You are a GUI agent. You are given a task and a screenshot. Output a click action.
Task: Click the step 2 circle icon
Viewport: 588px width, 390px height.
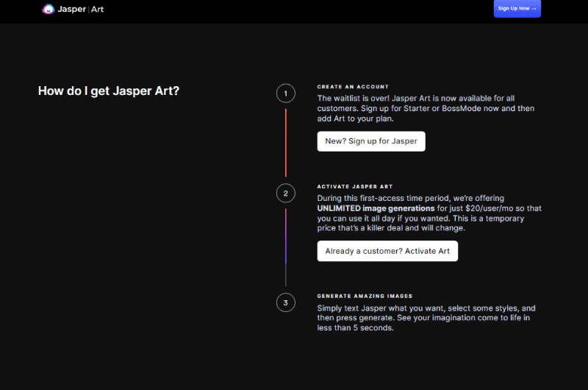(x=286, y=194)
